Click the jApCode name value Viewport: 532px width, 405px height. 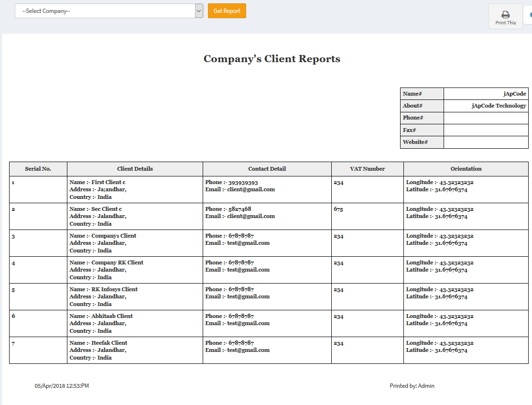pyautogui.click(x=514, y=94)
